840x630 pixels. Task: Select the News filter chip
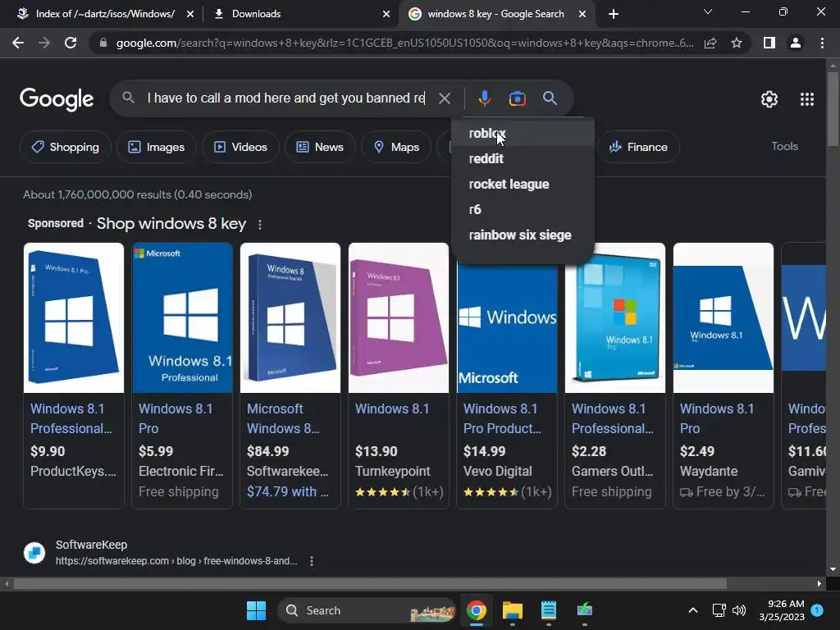[320, 147]
